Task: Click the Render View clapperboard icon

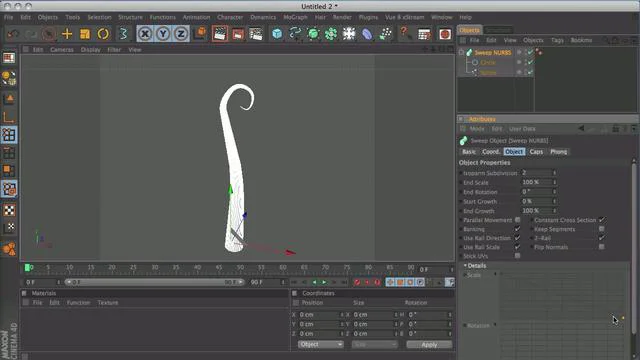Action: tap(220, 34)
